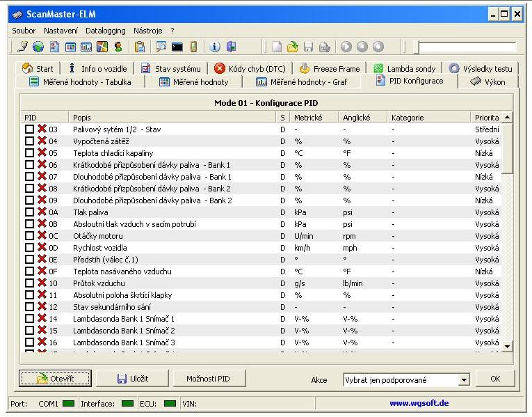This screenshot has width=532, height=417.
Task: Click the exit door toolbar icon
Action: pyautogui.click(x=231, y=47)
